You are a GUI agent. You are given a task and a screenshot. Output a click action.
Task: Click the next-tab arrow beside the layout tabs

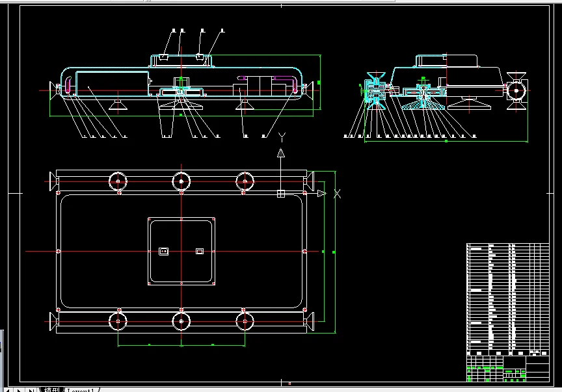[x=20, y=390]
